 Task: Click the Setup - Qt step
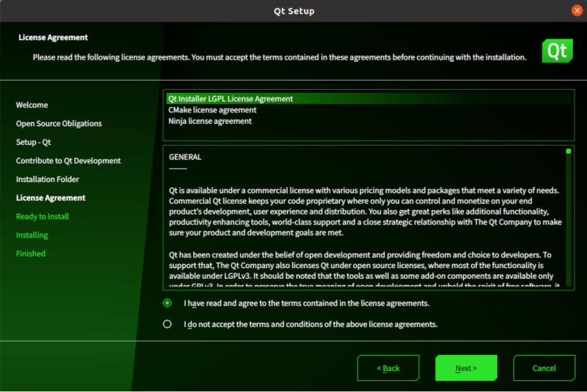click(x=33, y=143)
